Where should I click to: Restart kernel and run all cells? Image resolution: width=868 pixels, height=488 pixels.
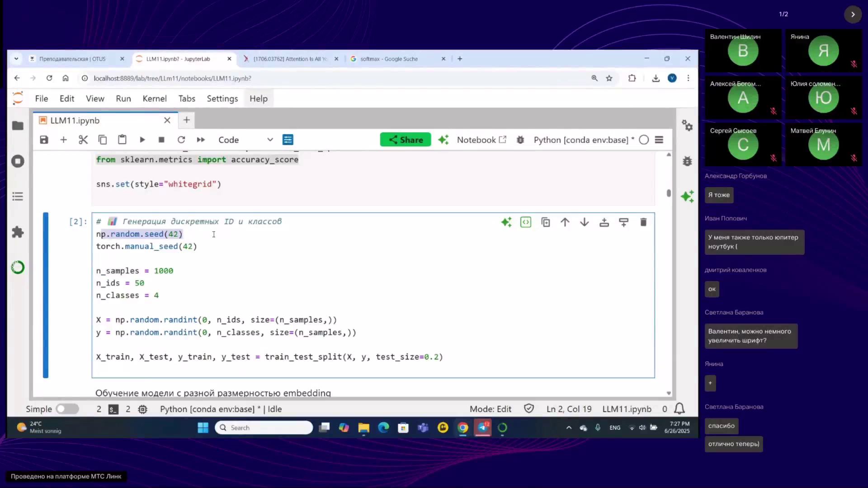(201, 140)
